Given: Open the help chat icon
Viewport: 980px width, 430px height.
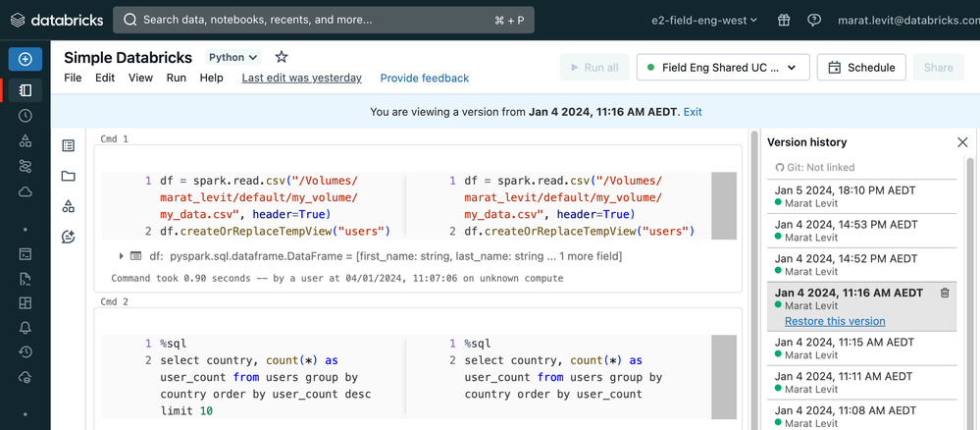Looking at the screenshot, I should (x=813, y=20).
